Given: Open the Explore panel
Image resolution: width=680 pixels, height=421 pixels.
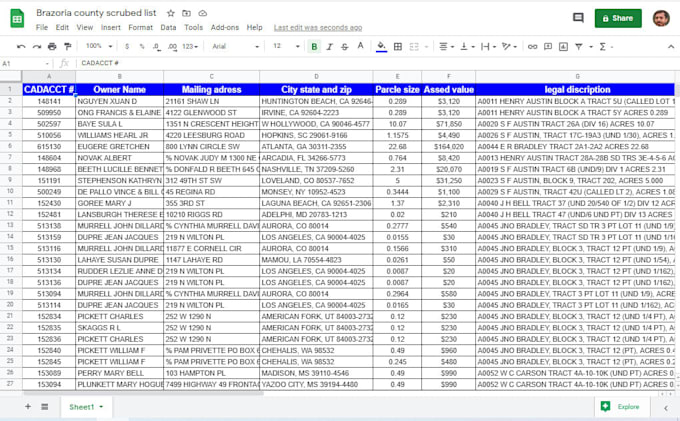Looking at the screenshot, I should coord(621,407).
